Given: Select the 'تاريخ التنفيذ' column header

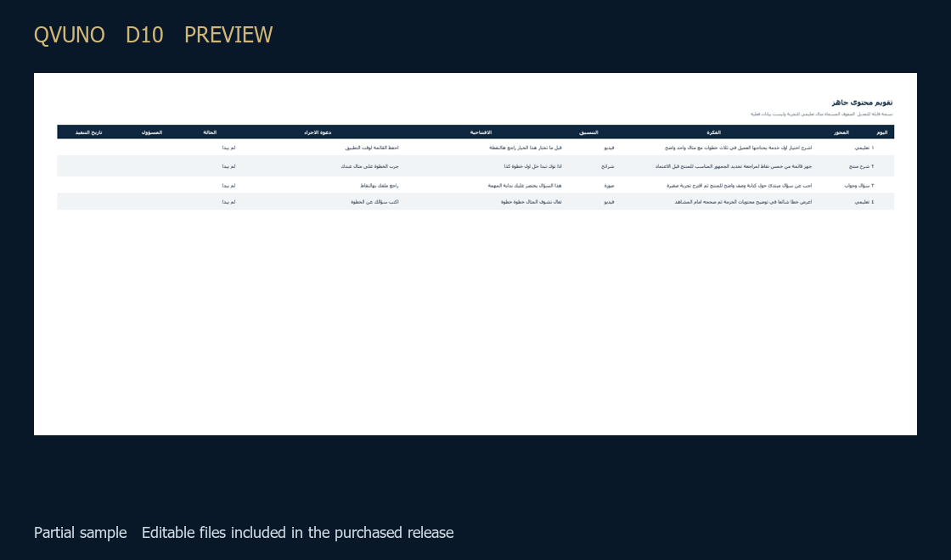Looking at the screenshot, I should (x=88, y=132).
